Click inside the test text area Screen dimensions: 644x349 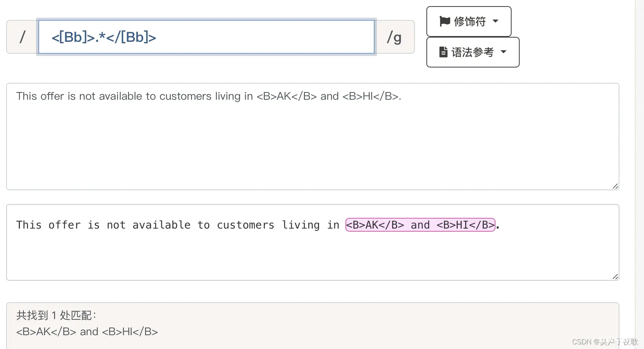tap(312, 137)
